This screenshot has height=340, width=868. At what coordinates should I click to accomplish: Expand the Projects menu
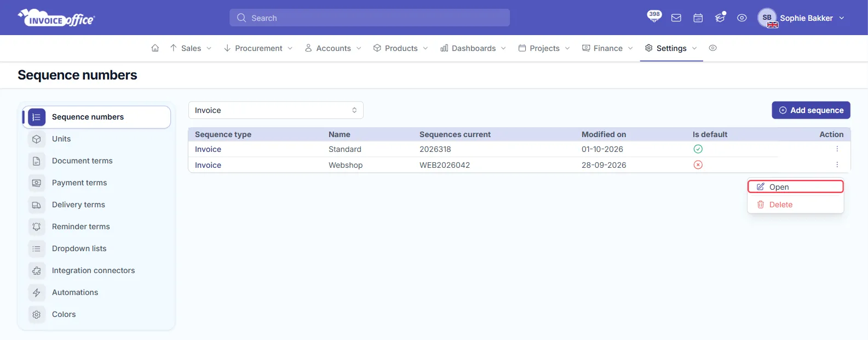pyautogui.click(x=544, y=48)
